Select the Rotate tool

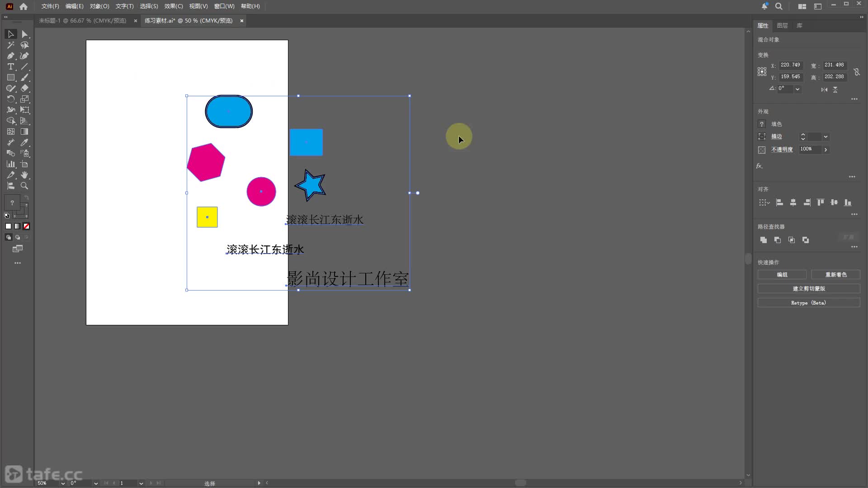pyautogui.click(x=11, y=99)
